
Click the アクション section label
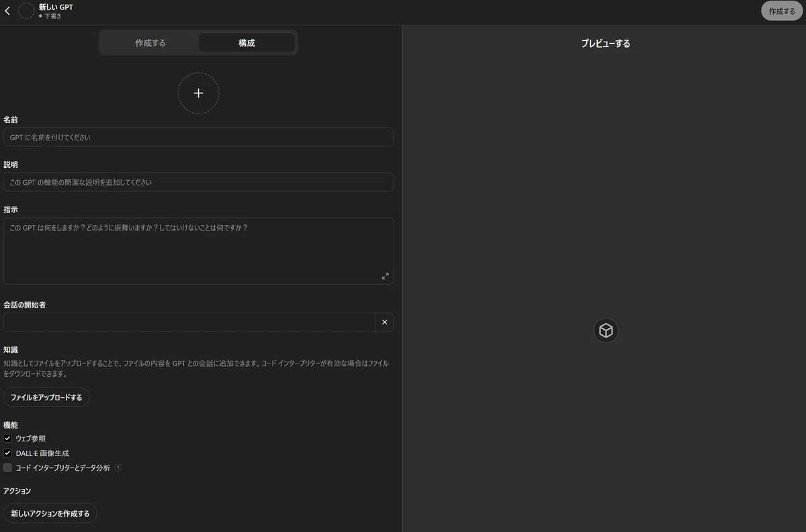[17, 491]
